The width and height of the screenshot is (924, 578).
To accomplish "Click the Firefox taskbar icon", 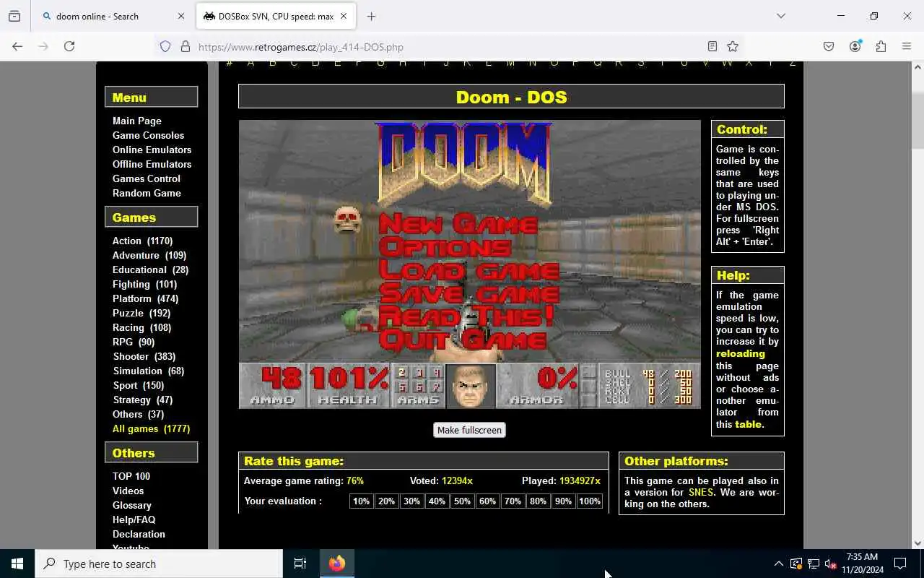I will [x=337, y=564].
